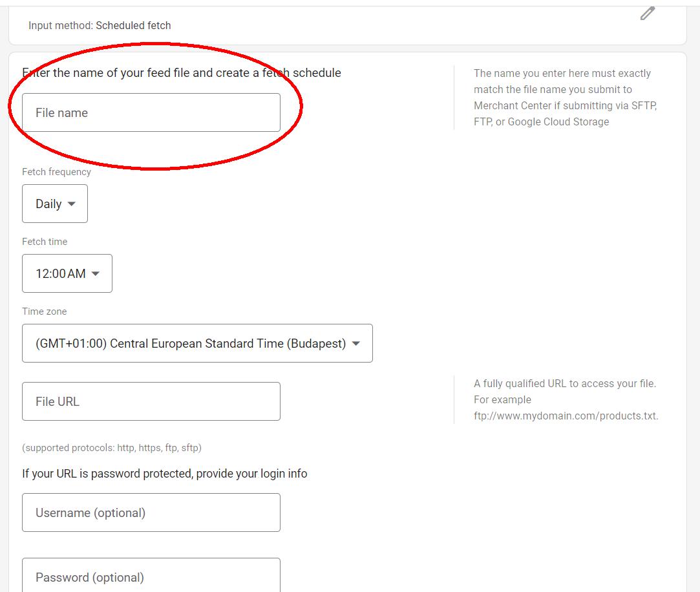Click the arrow icon beside Daily
Viewport: 700px width, 592px height.
click(x=72, y=204)
